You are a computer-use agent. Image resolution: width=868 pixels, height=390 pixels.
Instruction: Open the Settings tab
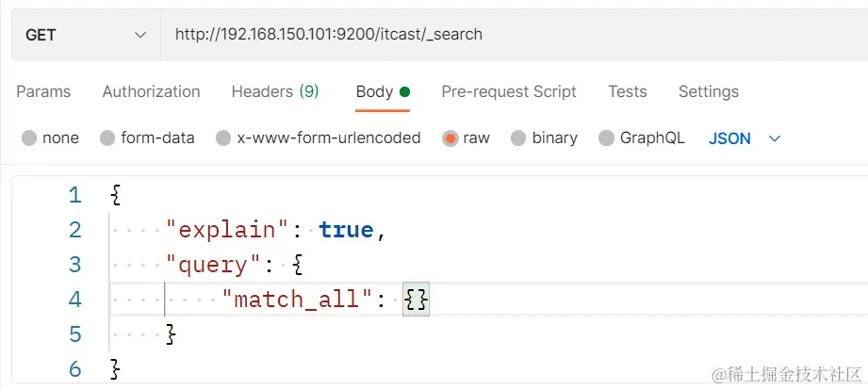click(x=709, y=91)
